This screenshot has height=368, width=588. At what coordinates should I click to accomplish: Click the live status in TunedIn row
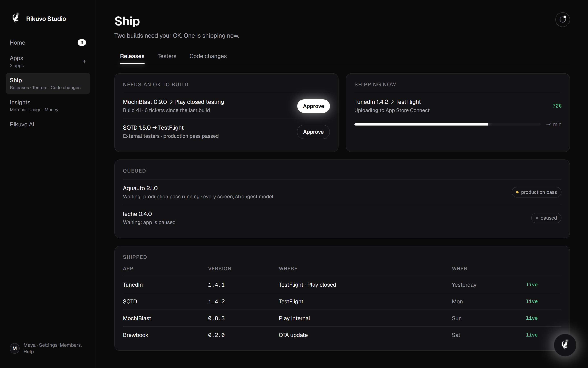[532, 285]
